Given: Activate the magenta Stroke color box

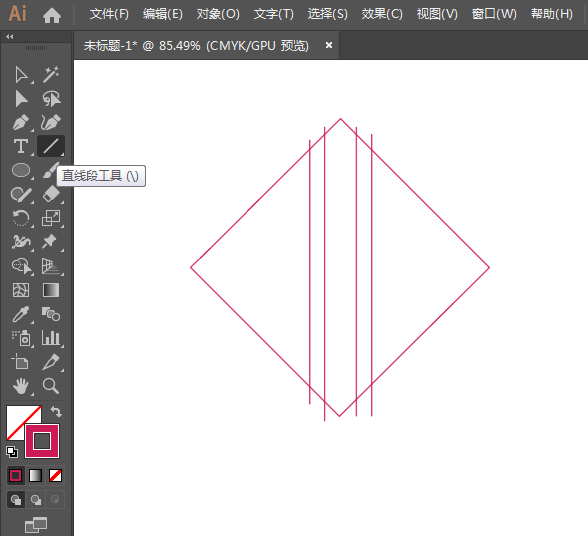Looking at the screenshot, I should [42, 441].
